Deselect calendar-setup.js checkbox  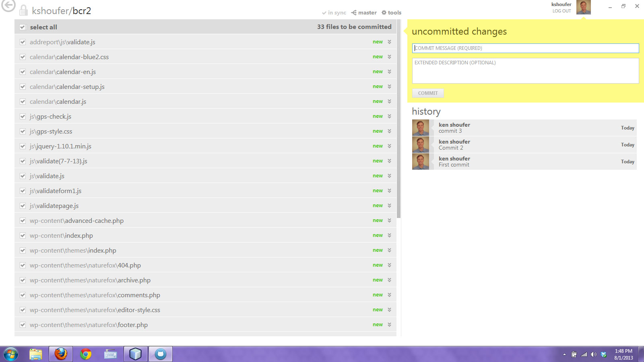[x=23, y=87]
